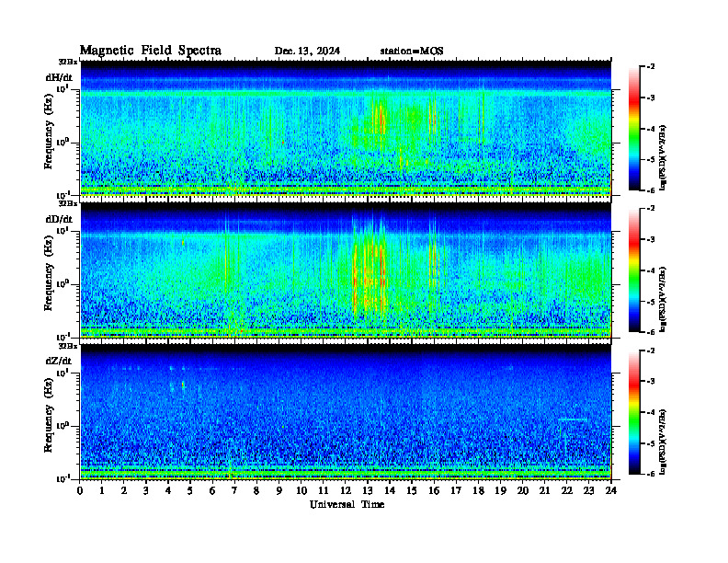Click hour tick label "18" on time axis
The width and height of the screenshot is (728, 563).
tap(478, 490)
